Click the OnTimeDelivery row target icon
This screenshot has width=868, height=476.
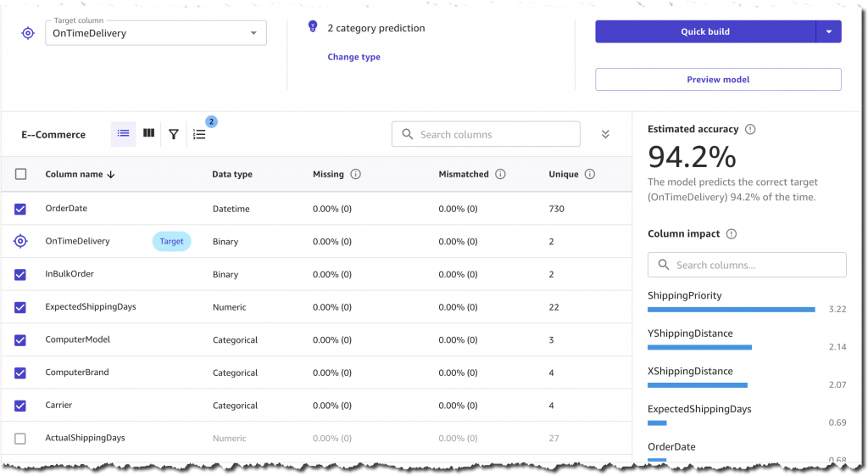tap(20, 241)
